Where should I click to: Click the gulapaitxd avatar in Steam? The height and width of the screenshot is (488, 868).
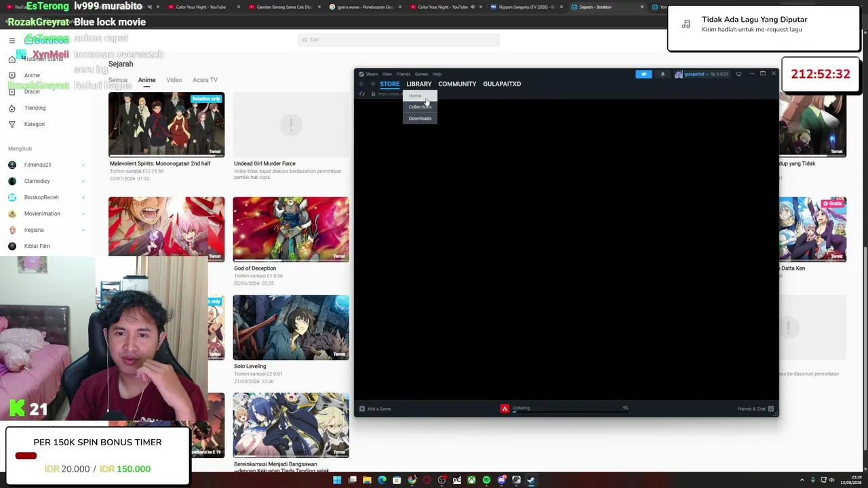pyautogui.click(x=679, y=74)
